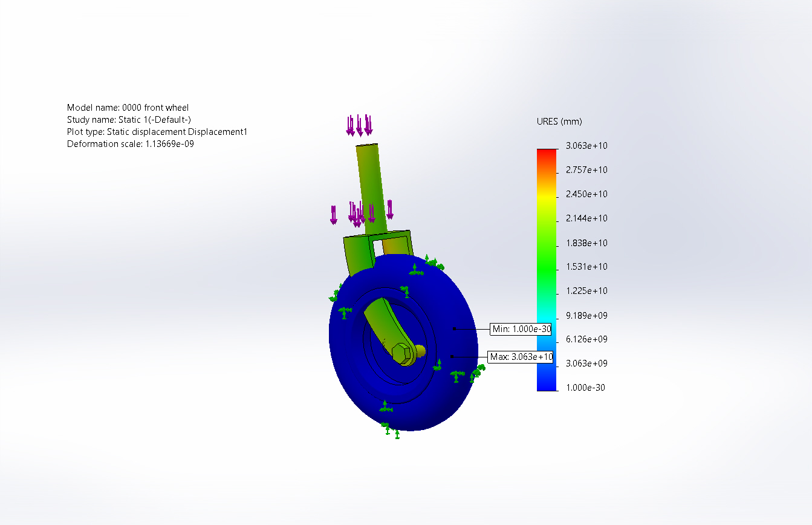Select the 'Max: 3.063e+10' callout box
Viewport: 812px width, 525px height.
point(521,357)
